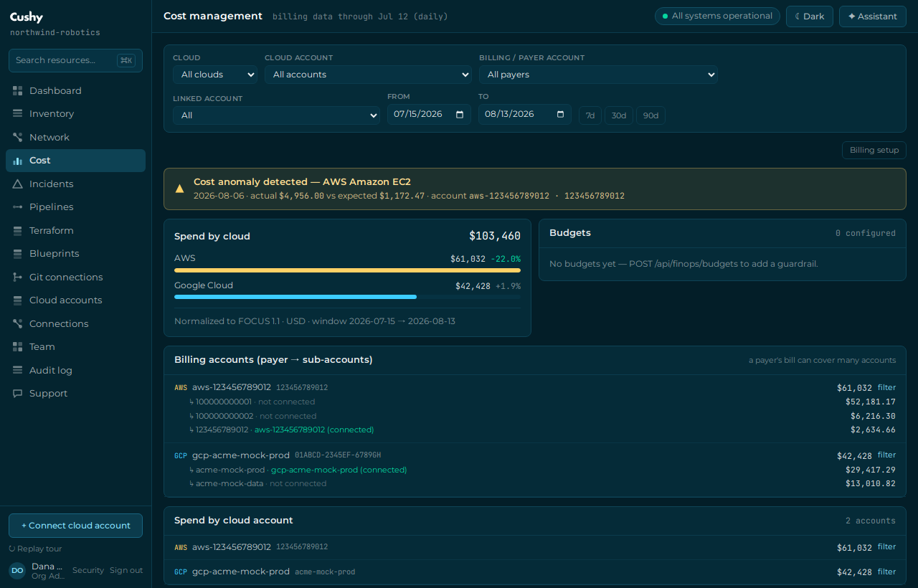Click the Cost bar-chart icon

pyautogui.click(x=18, y=161)
